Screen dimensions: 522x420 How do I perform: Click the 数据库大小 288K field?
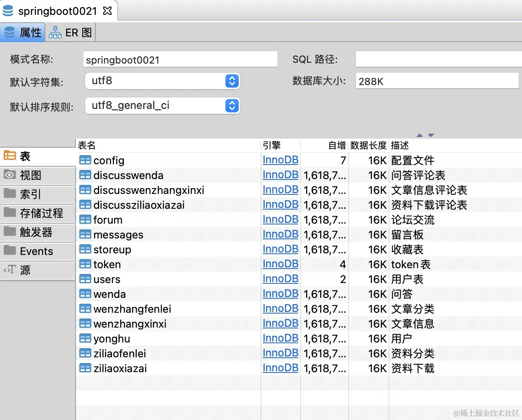coord(437,81)
